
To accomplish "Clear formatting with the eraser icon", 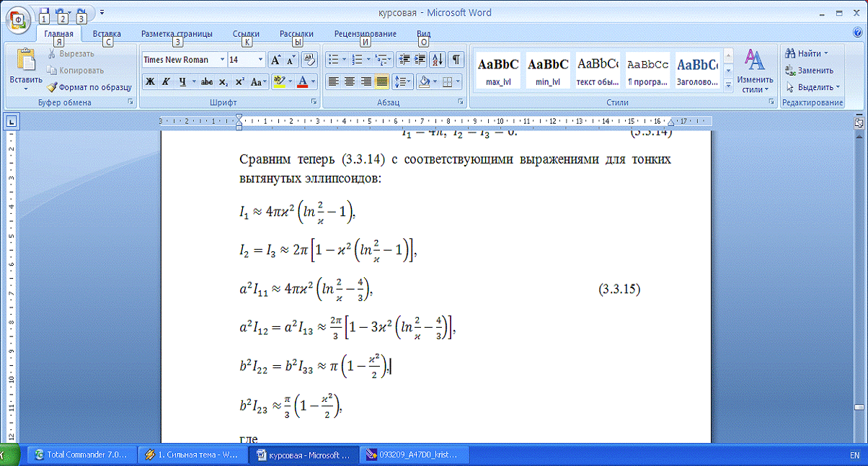I will [x=310, y=60].
